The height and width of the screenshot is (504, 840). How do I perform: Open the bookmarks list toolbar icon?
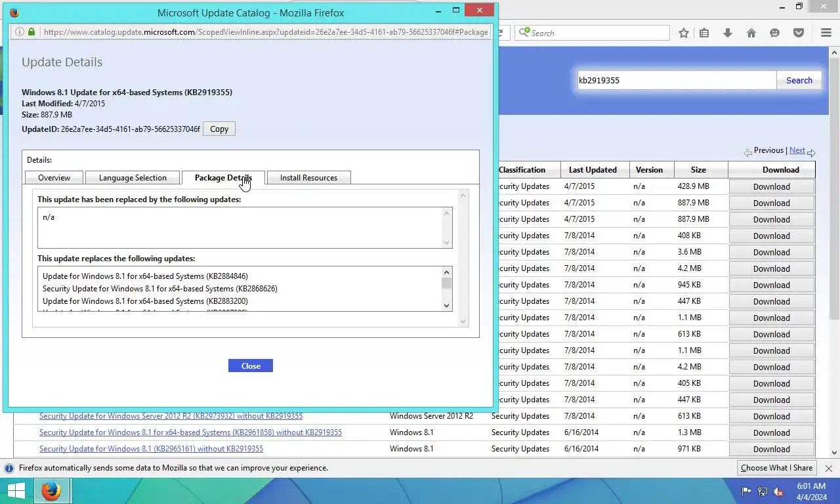704,33
